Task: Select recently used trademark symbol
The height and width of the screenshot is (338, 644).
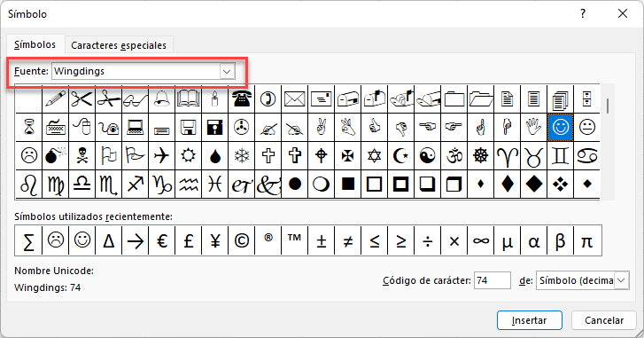Action: coord(295,240)
